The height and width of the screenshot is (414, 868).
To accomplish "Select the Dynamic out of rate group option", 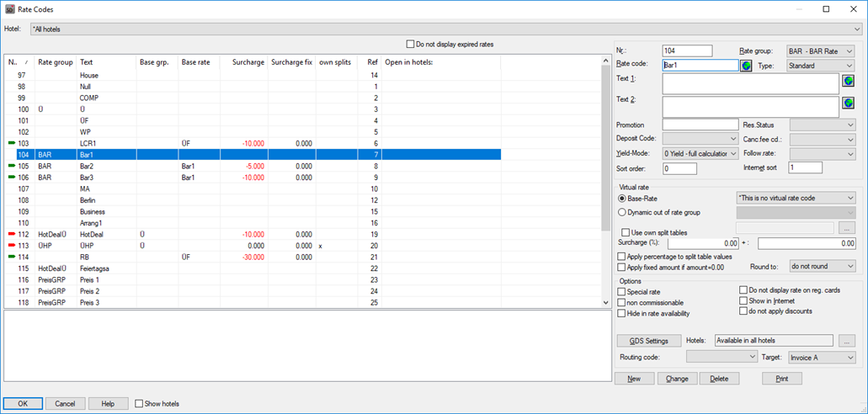I will tap(623, 213).
